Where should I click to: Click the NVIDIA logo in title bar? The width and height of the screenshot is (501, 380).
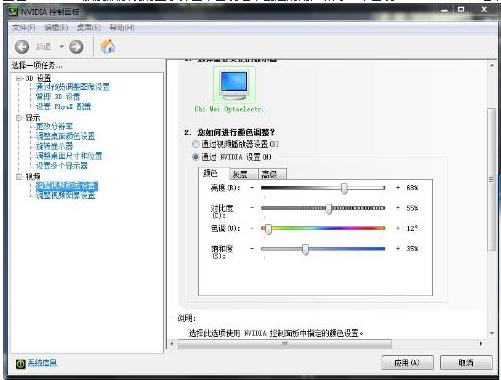click(13, 12)
